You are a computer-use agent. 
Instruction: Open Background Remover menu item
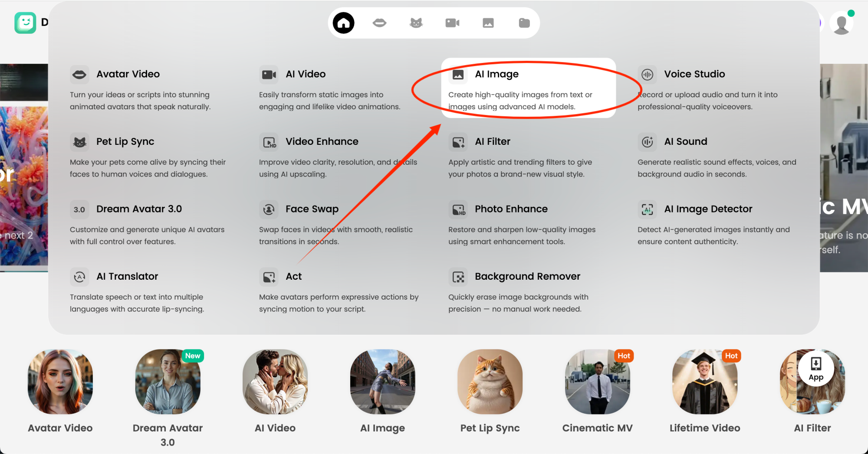point(527,277)
